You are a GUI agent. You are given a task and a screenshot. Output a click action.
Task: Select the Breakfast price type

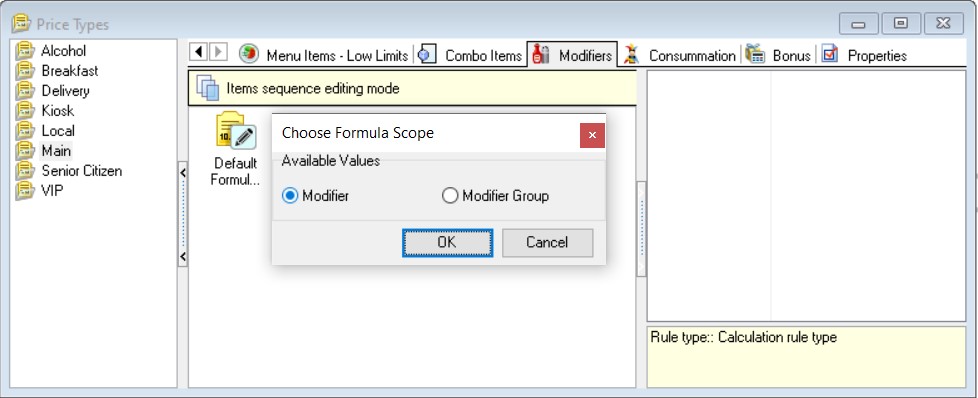(70, 70)
